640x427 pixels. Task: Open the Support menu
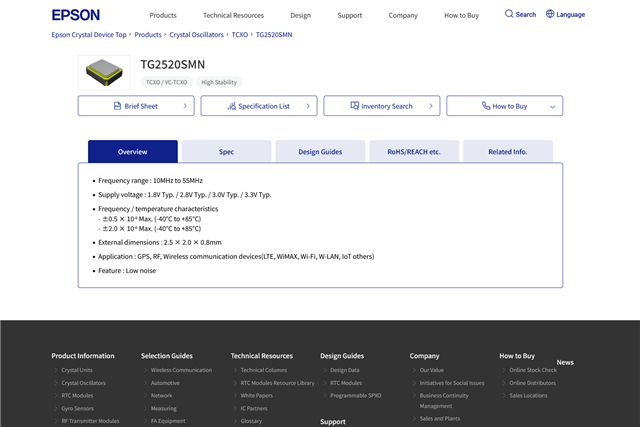click(x=350, y=16)
